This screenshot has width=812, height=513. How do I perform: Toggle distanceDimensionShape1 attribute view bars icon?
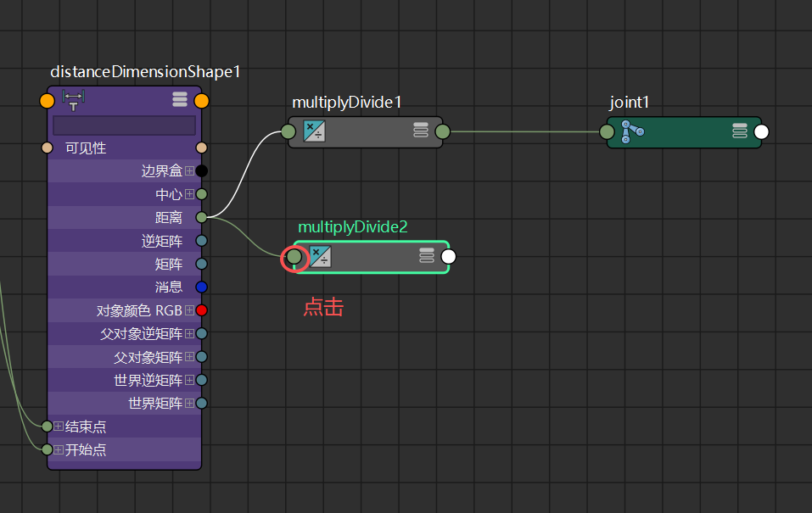point(180,99)
